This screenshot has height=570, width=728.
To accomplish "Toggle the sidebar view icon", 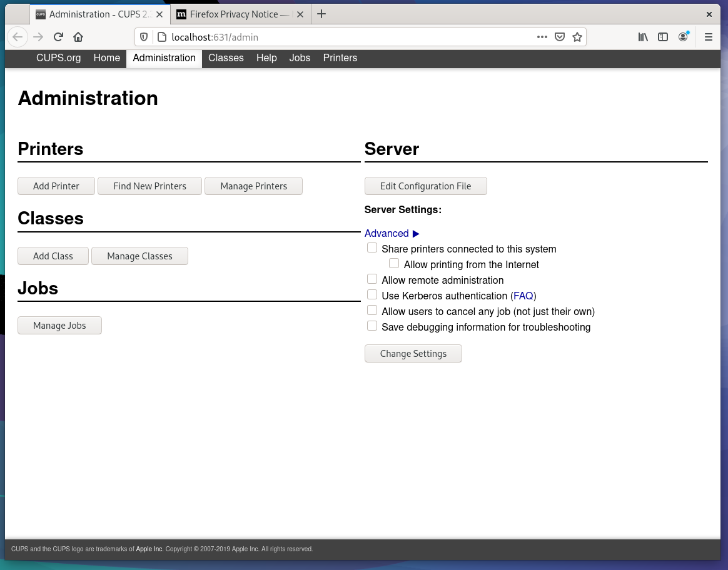I will pos(663,37).
